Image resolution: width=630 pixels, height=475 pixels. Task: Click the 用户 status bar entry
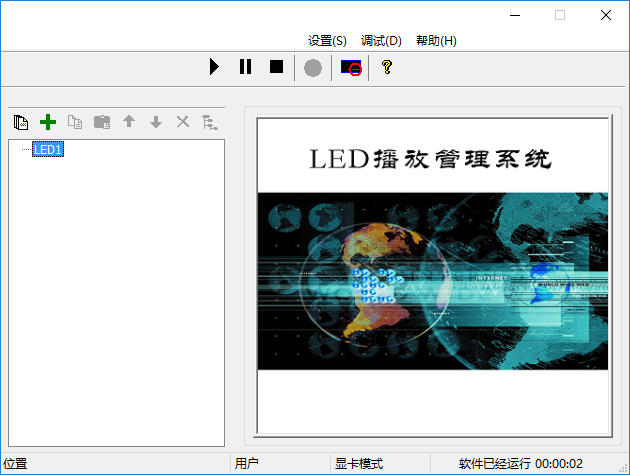tap(246, 464)
